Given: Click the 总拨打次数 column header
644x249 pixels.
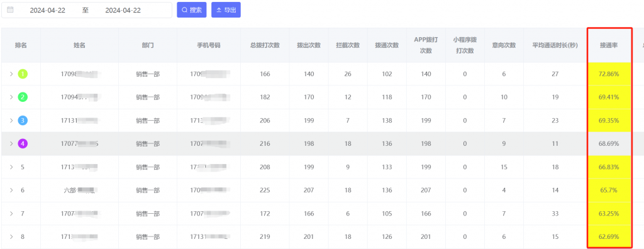Looking at the screenshot, I should coord(265,45).
